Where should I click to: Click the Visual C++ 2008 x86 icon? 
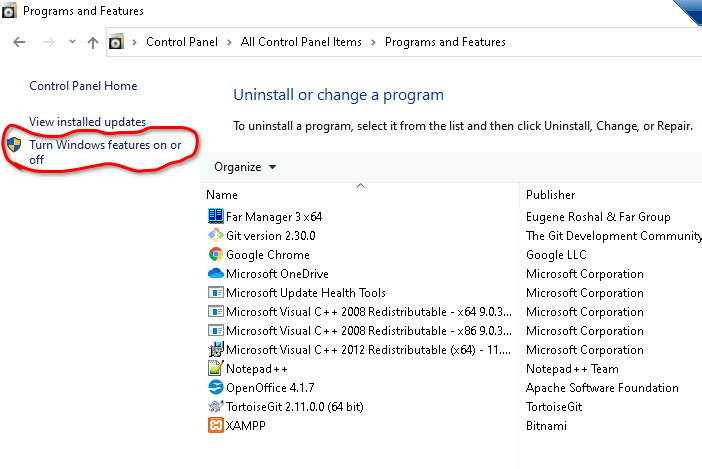pos(215,330)
